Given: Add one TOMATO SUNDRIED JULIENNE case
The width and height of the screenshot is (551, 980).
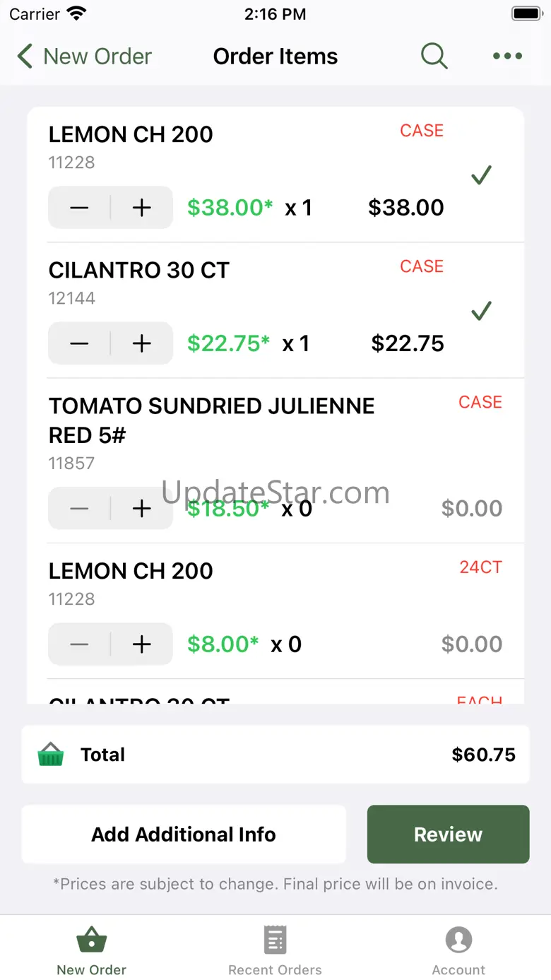Looking at the screenshot, I should click(142, 509).
